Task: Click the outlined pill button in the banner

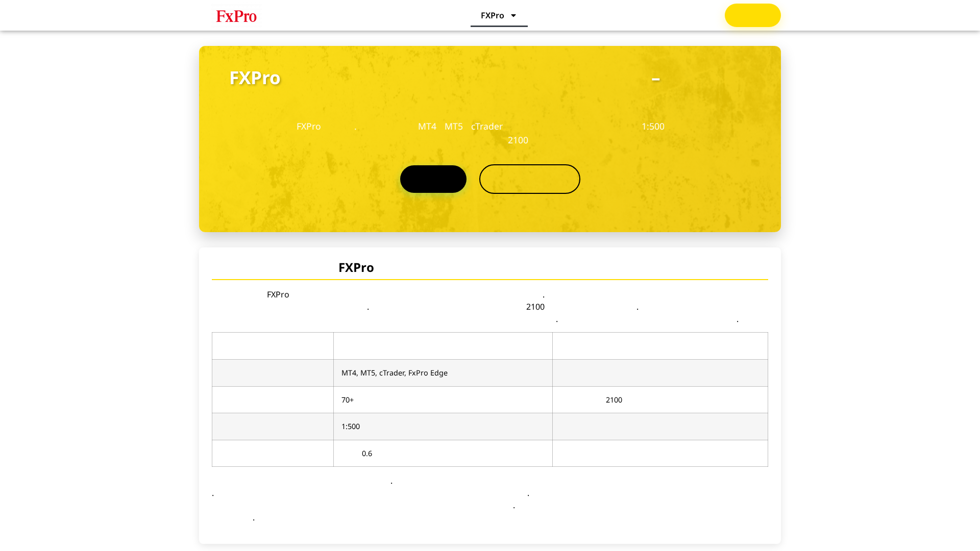Action: [529, 179]
